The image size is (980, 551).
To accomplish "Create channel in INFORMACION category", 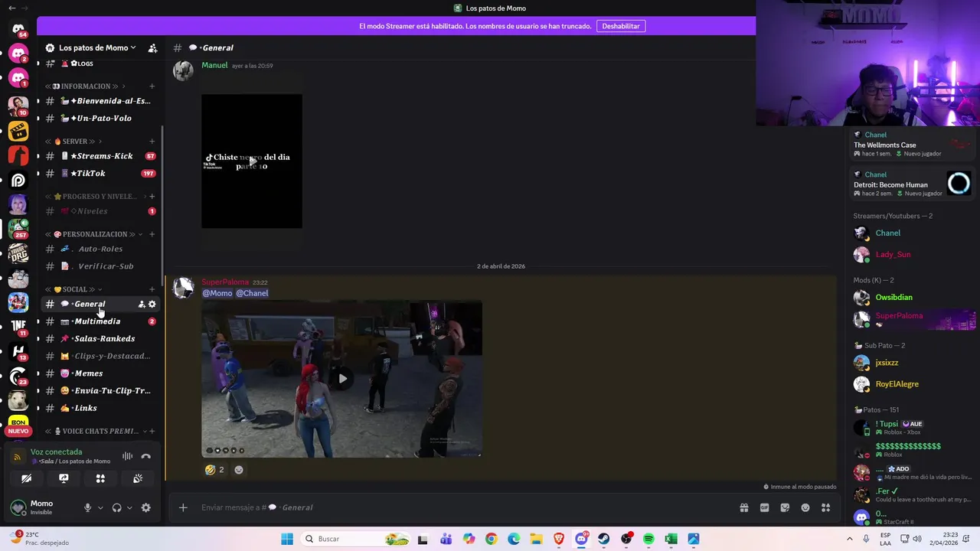I will tap(152, 86).
